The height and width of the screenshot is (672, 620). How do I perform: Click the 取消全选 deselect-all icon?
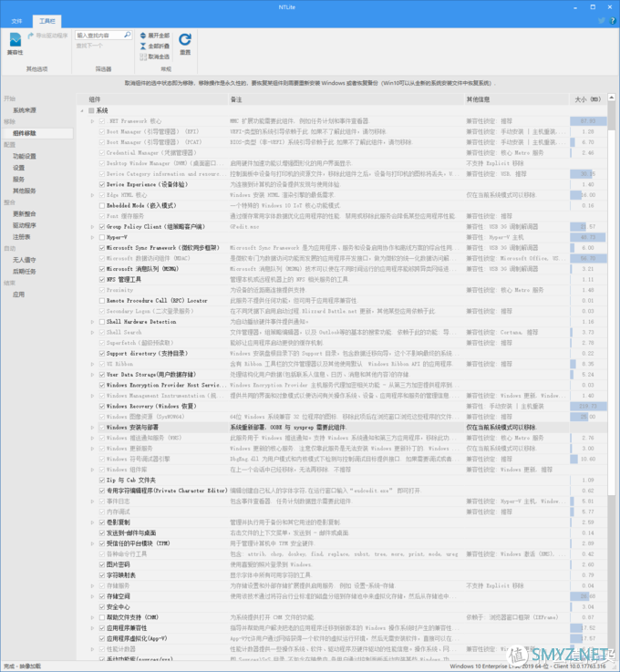(143, 57)
